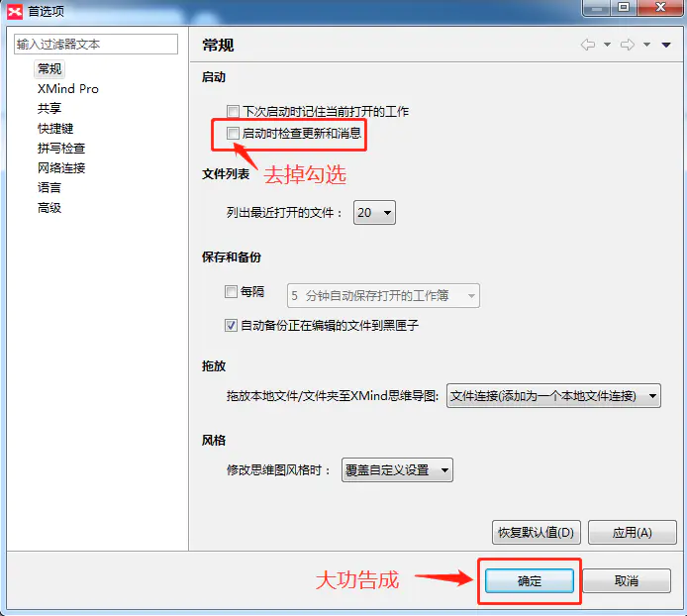
Task: Focus the 输入过滤器文本 filter field
Action: [x=96, y=45]
